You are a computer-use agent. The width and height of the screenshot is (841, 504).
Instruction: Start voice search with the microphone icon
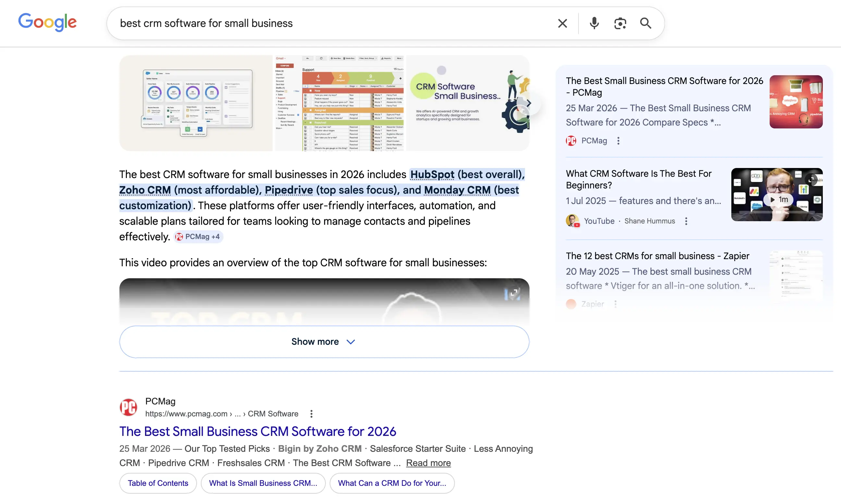(594, 23)
